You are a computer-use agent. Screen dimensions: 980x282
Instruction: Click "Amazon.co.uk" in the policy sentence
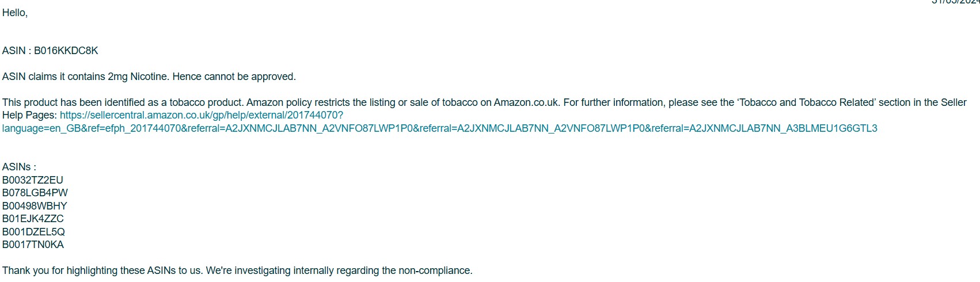[x=526, y=102]
